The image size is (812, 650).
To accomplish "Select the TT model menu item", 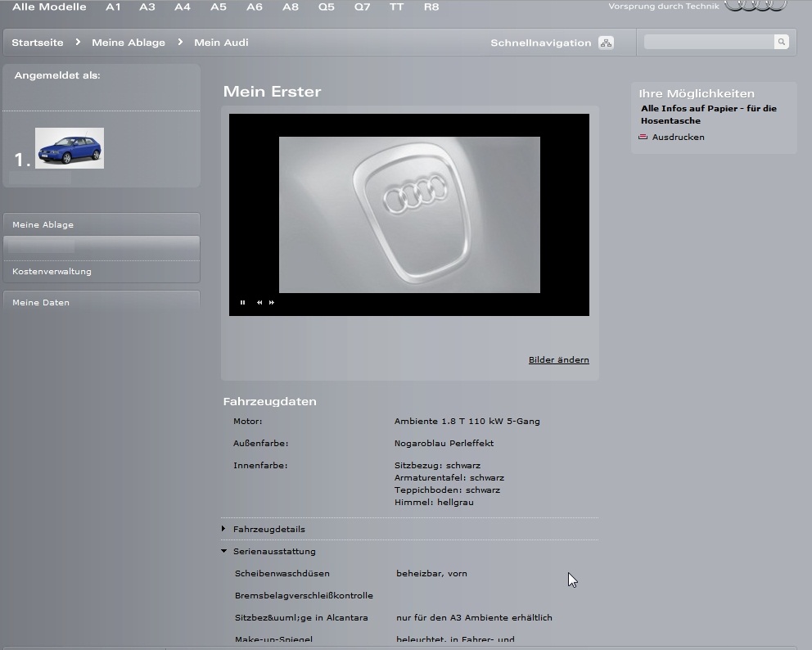I will [x=397, y=7].
